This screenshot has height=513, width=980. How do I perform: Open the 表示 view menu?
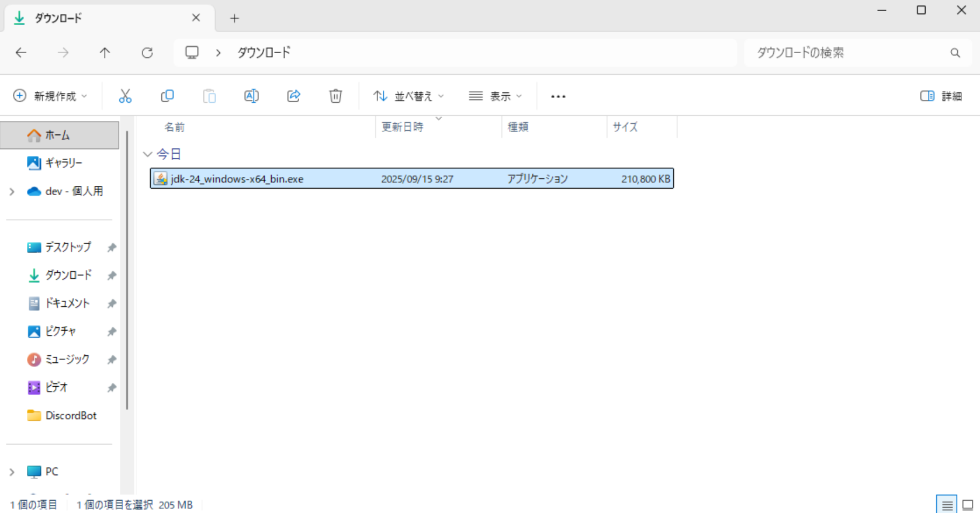[x=495, y=96]
